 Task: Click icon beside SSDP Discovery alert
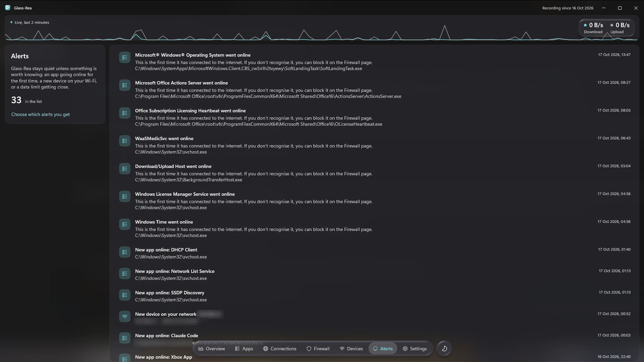click(125, 295)
